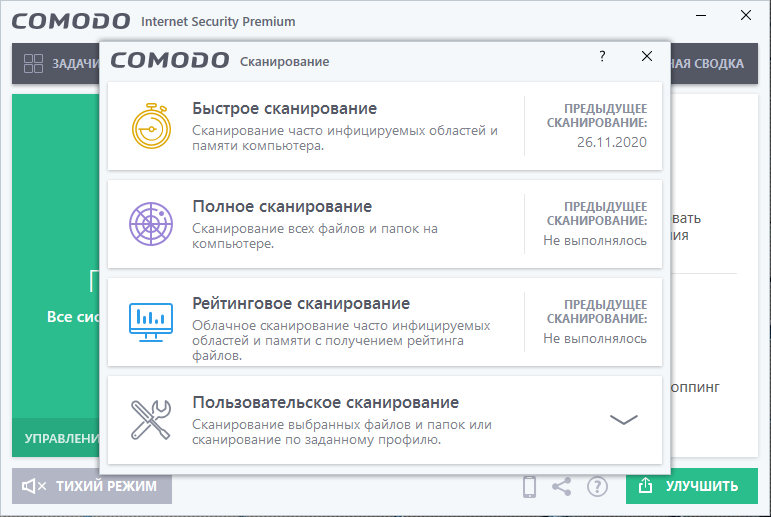Click the 26.11.2020 previous scan date

pyautogui.click(x=611, y=142)
